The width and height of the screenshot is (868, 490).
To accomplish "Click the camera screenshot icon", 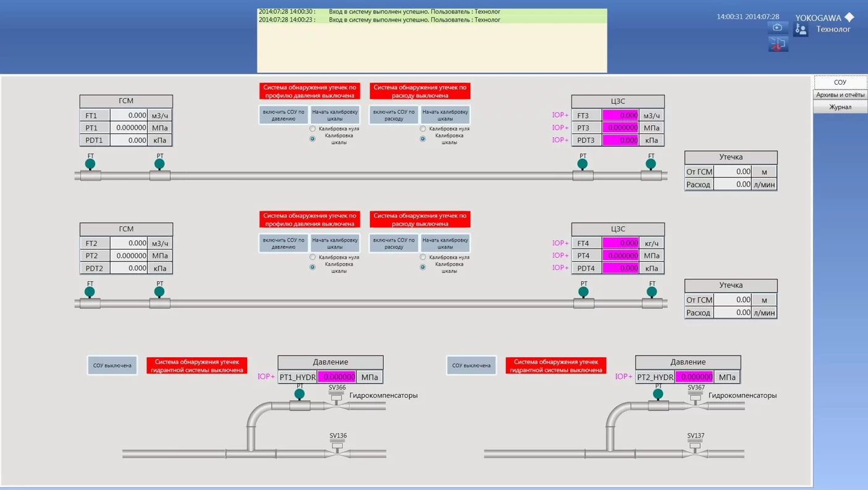I will point(778,28).
